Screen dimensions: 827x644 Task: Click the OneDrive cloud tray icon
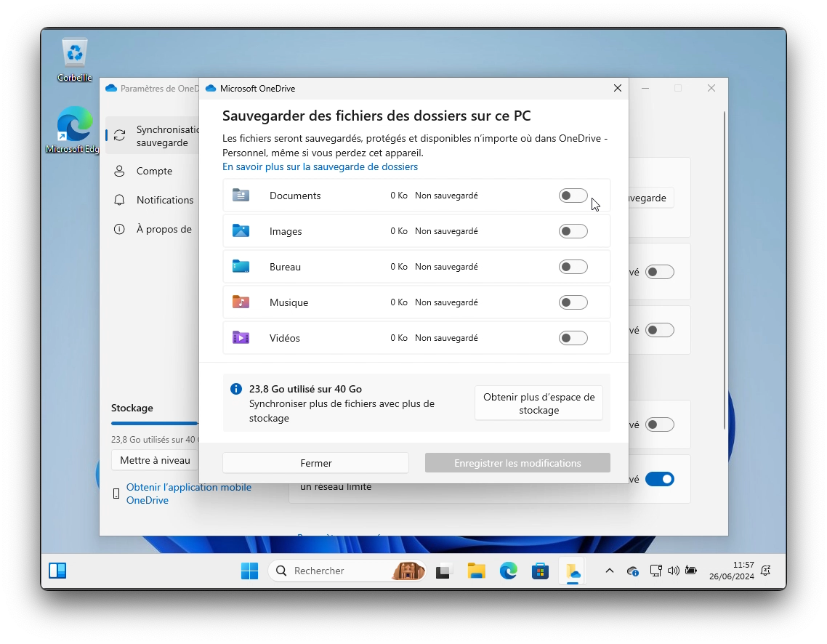click(x=632, y=571)
